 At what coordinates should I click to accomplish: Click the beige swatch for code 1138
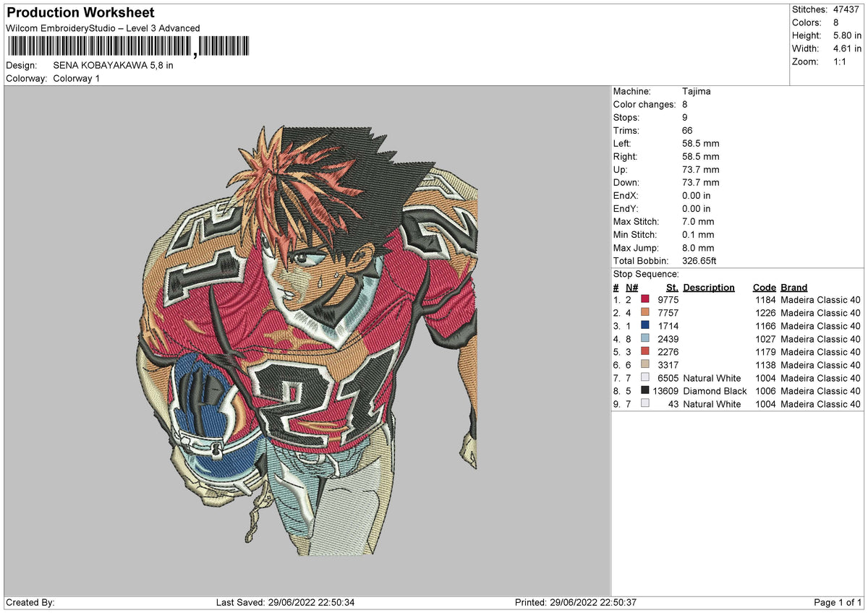645,365
